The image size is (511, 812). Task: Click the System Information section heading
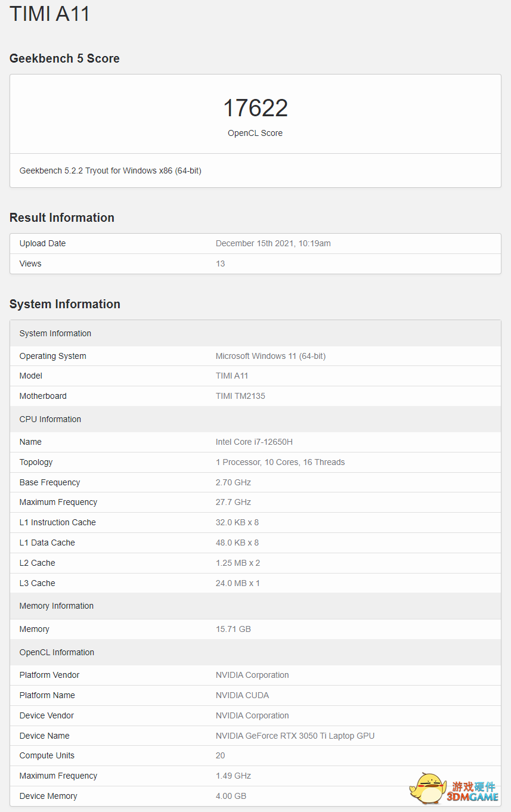coord(65,304)
